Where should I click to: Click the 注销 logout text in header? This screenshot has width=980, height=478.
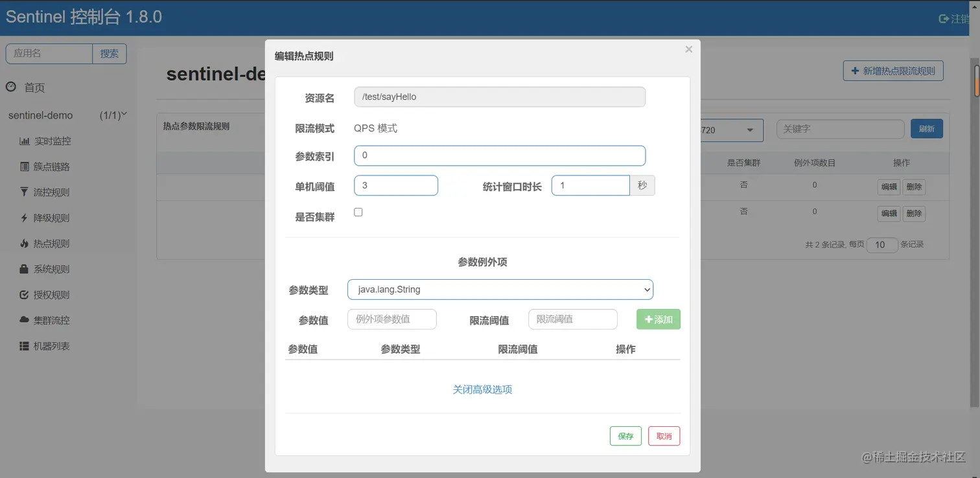point(960,19)
